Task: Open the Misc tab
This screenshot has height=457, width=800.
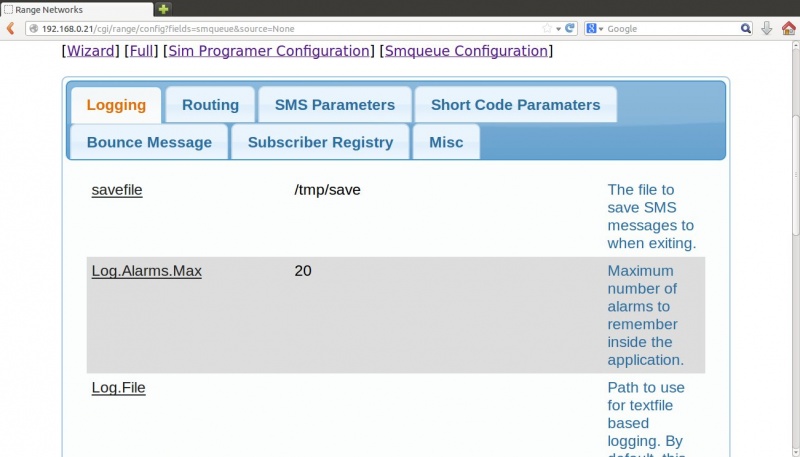Action: [446, 142]
